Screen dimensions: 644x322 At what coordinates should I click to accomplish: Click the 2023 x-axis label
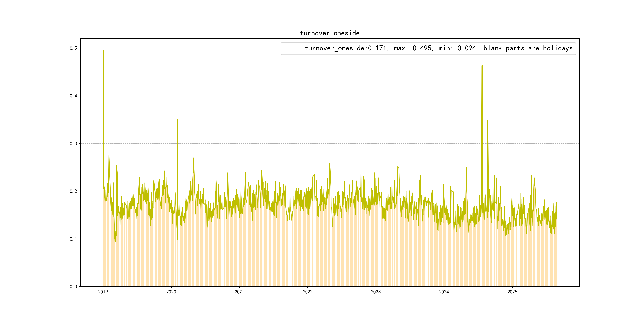coord(376,292)
